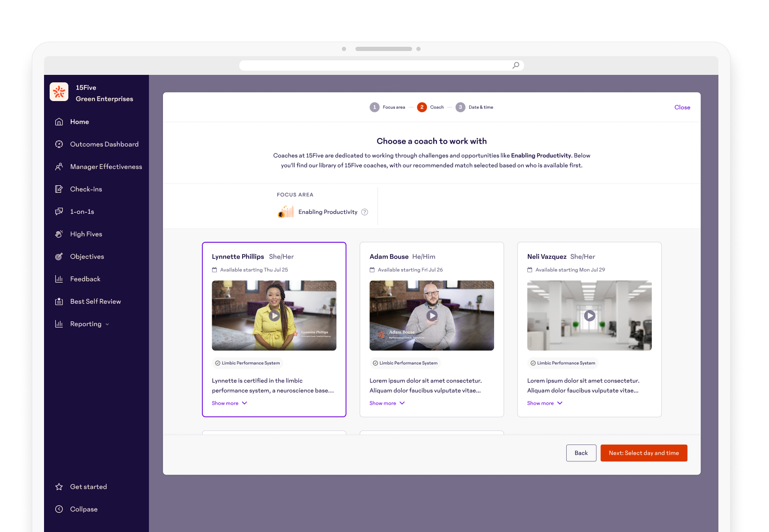The height and width of the screenshot is (532, 769).
Task: Click the Home house icon in sidebar
Action: click(x=59, y=122)
